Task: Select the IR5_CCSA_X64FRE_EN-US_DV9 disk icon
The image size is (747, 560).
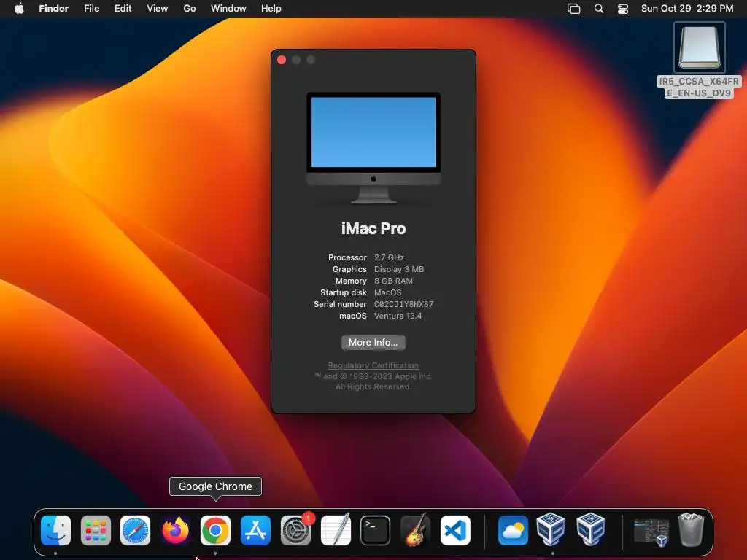Action: (699, 47)
